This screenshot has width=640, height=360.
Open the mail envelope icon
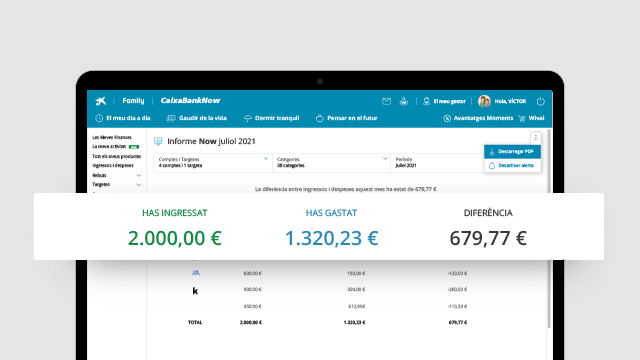coord(386,101)
